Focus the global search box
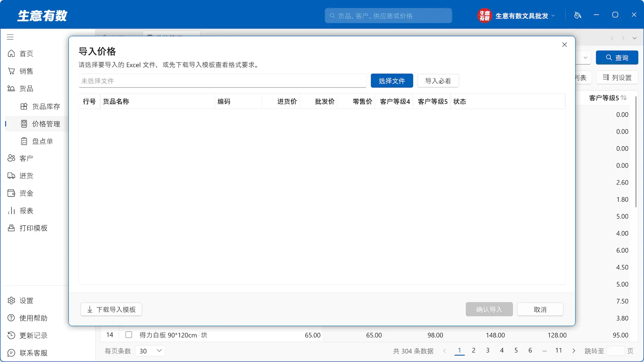 [388, 16]
